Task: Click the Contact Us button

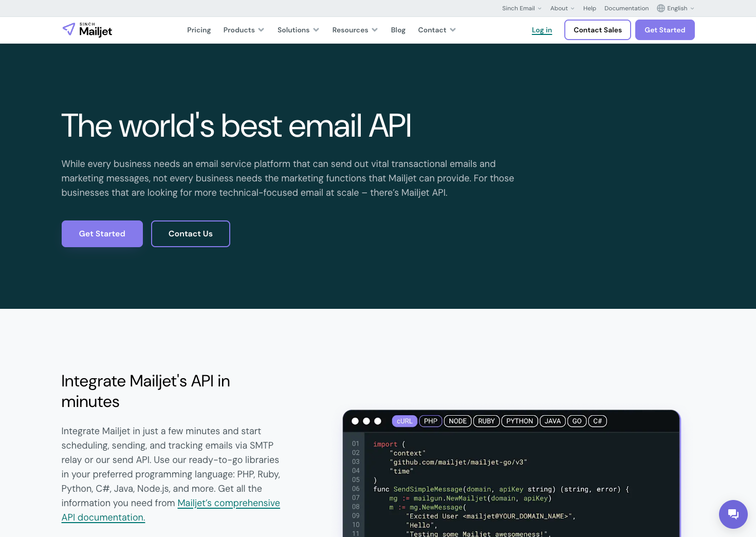Action: tap(190, 234)
